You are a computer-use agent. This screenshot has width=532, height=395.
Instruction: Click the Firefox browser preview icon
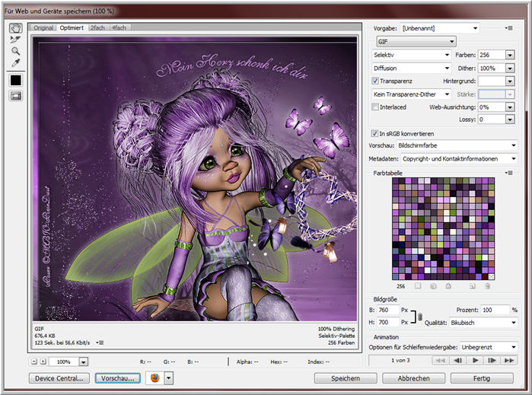tap(155, 377)
